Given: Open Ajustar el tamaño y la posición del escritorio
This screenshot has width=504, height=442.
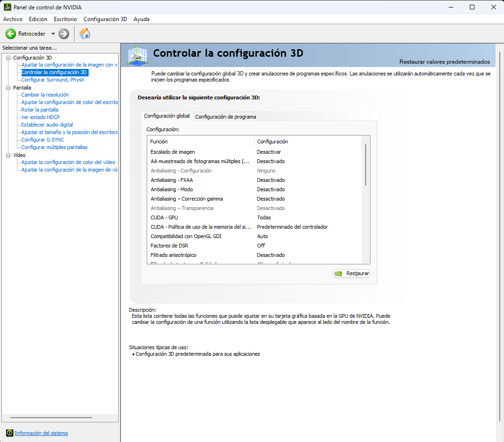Looking at the screenshot, I should [x=69, y=132].
